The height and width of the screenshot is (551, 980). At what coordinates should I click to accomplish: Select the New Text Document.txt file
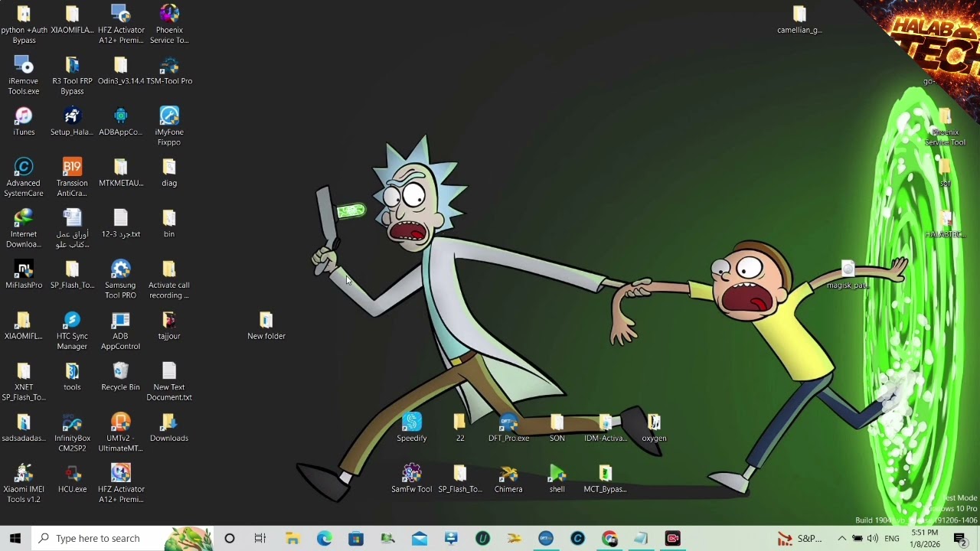pyautogui.click(x=169, y=382)
